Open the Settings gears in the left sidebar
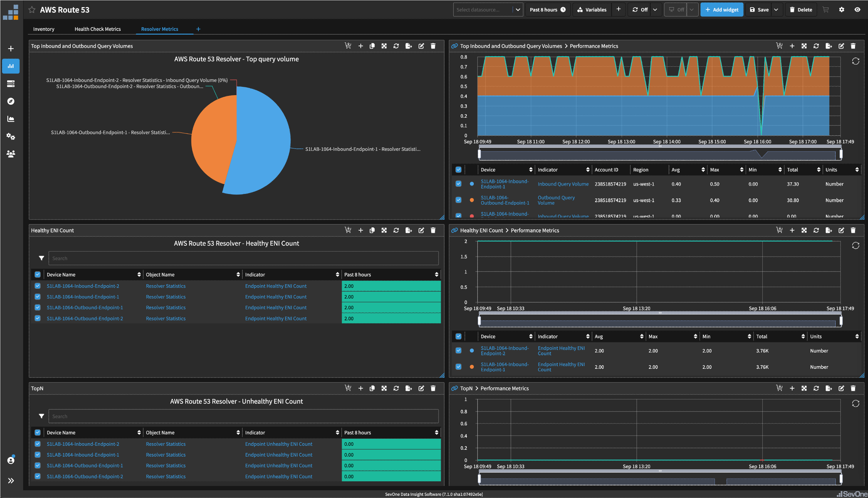This screenshot has height=498, width=868. tap(10, 137)
